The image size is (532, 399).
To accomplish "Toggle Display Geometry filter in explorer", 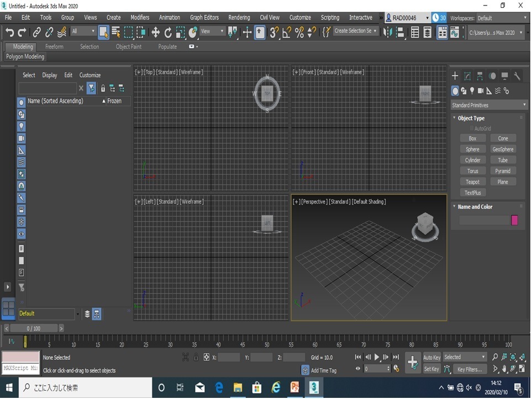I will pyautogui.click(x=22, y=102).
